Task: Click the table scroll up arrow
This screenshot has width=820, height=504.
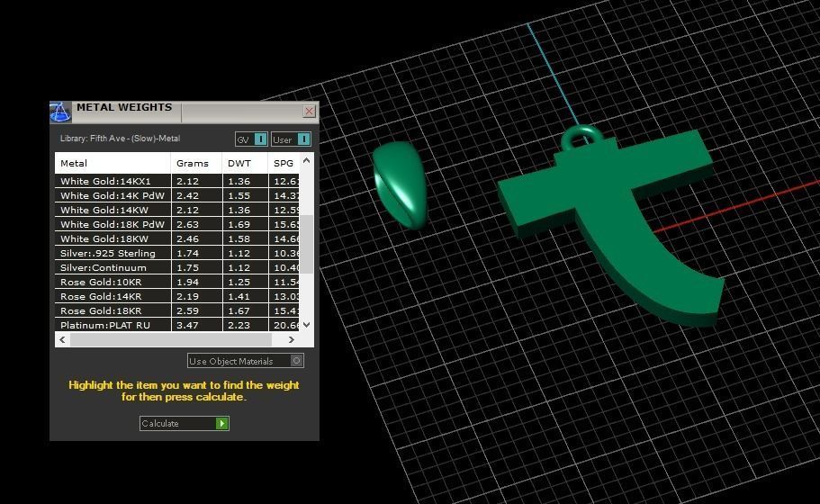Action: [x=307, y=160]
